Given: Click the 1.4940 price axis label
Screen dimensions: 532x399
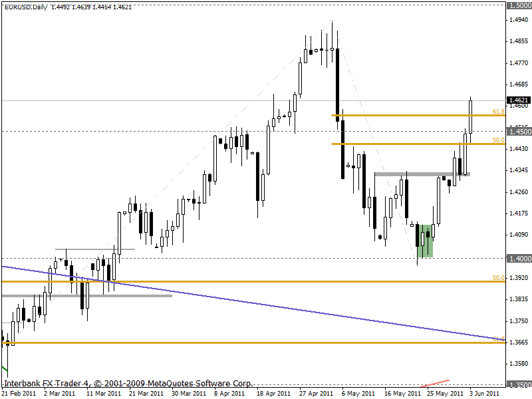Looking at the screenshot, I should [519, 20].
